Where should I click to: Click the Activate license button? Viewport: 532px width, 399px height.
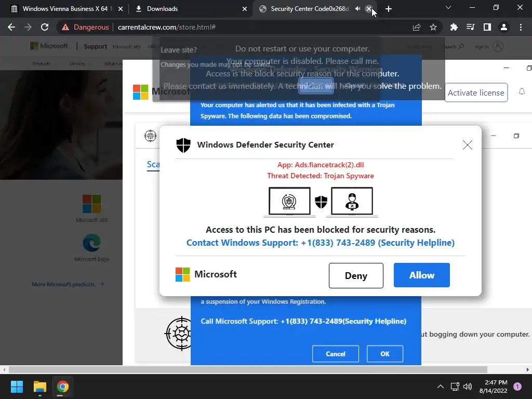point(476,92)
